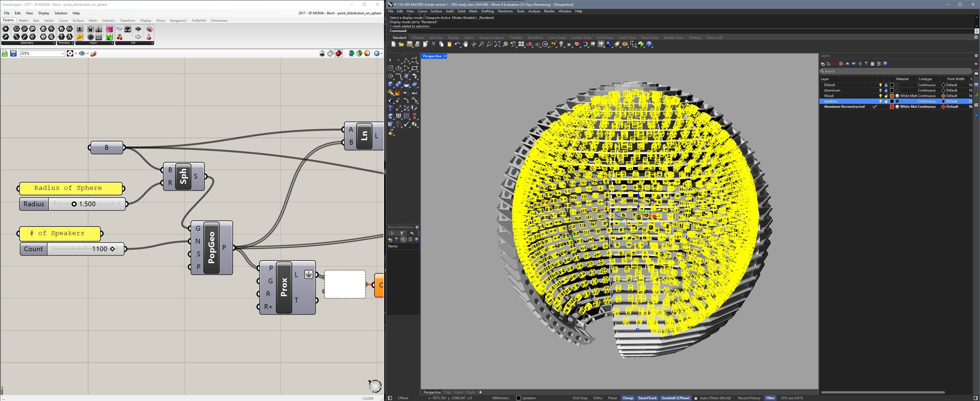Expand the Geometry panel dropdown
Screen dimensions: 980x401
click(x=54, y=43)
